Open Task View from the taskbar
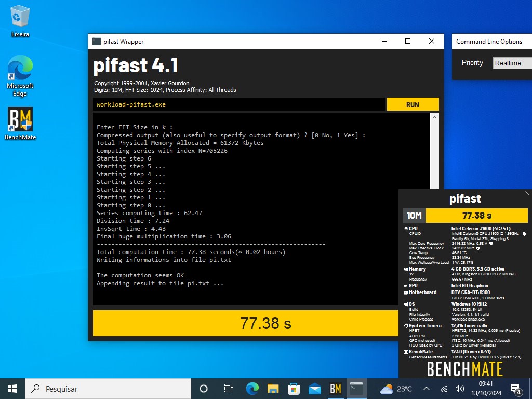 pos(229,389)
